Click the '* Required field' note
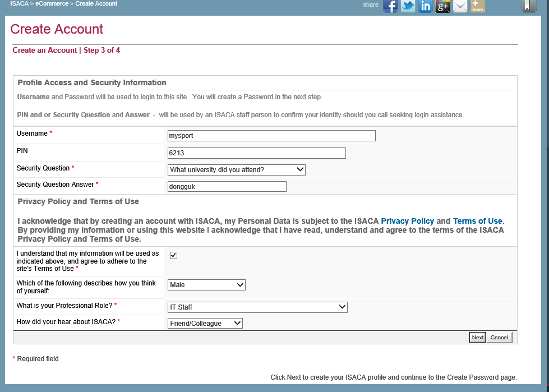Viewport: 549px width, 392px height. tap(36, 359)
